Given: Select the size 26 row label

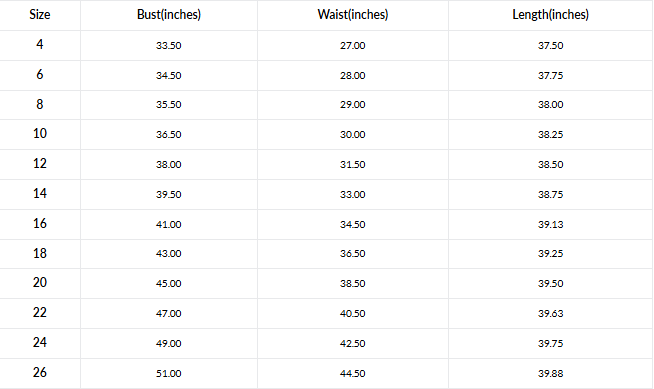Looking at the screenshot, I should click(40, 372).
